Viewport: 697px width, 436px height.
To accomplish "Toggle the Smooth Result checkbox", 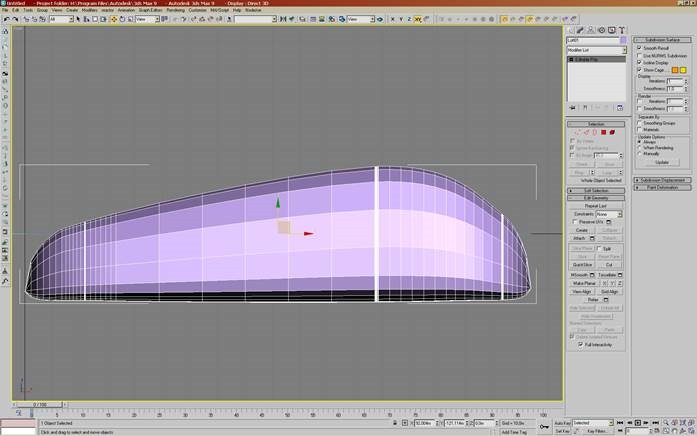I will (x=640, y=47).
